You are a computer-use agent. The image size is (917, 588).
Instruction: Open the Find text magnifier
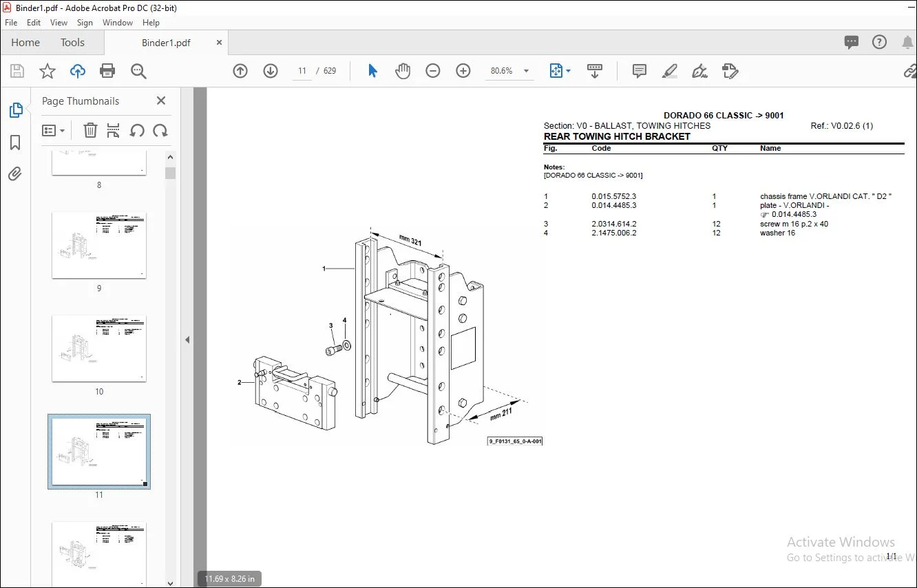pyautogui.click(x=138, y=71)
